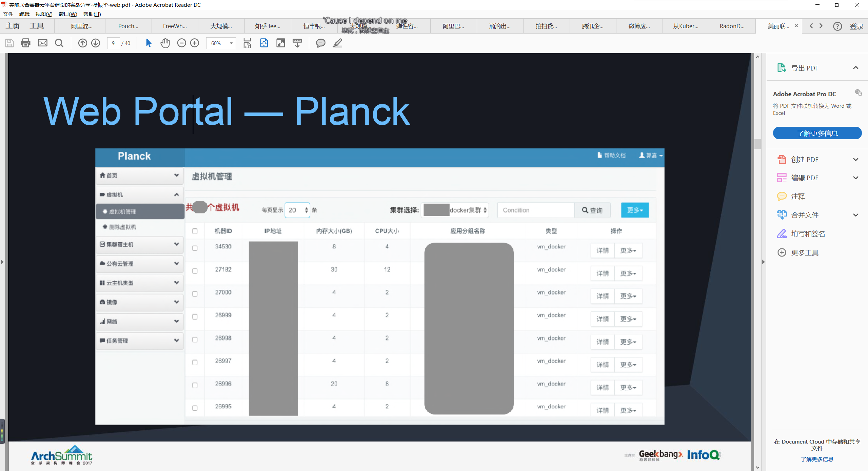868x471 pixels.
Task: Expand the Create PDF chevron
Action: coord(856,159)
